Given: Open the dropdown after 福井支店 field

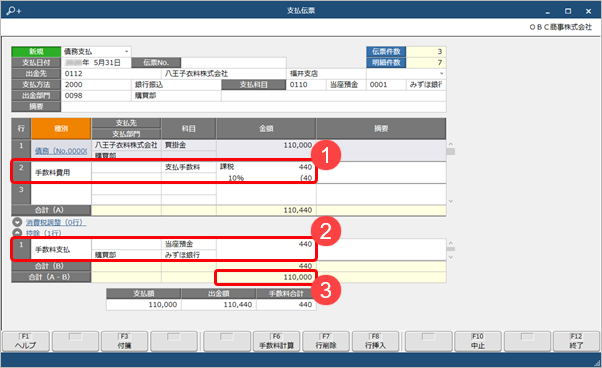Looking at the screenshot, I should 441,73.
